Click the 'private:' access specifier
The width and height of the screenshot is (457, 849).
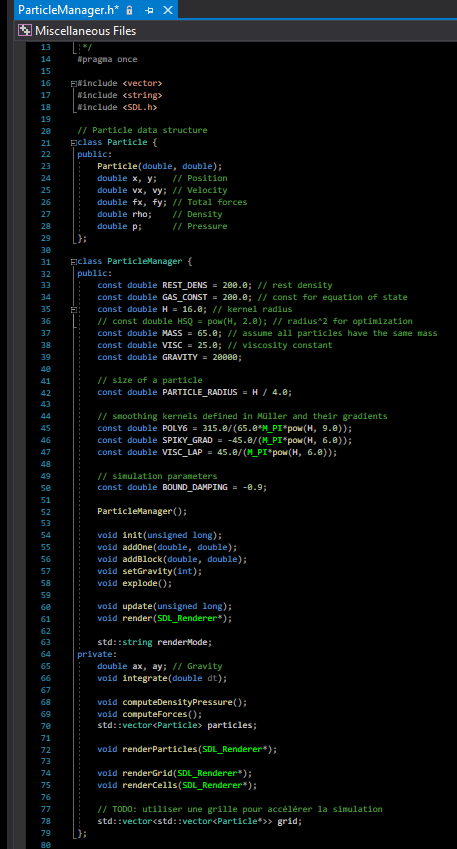[95, 655]
